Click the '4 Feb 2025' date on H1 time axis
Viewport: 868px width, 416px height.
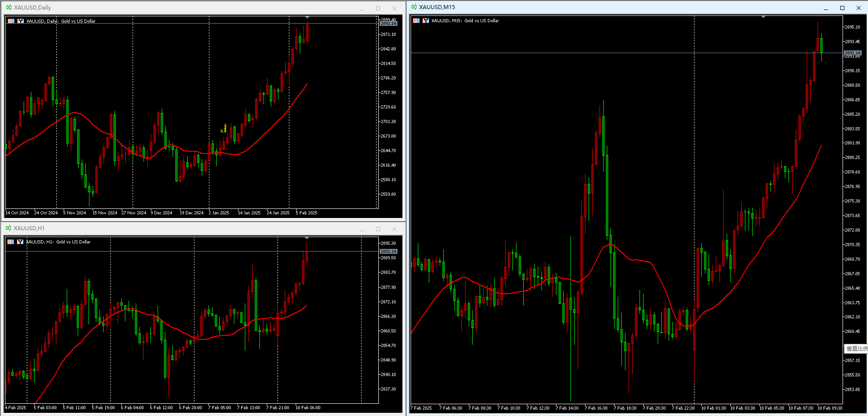click(x=16, y=407)
